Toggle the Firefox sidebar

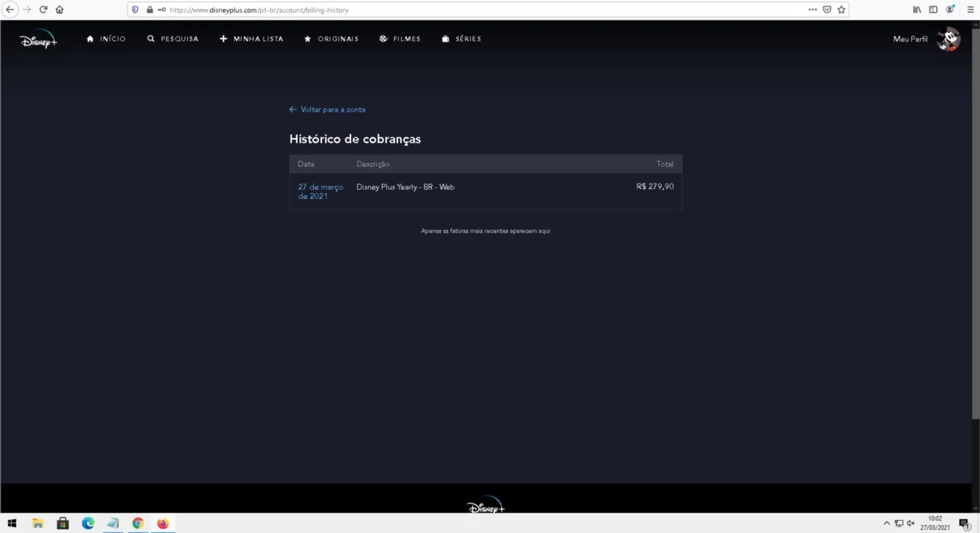pyautogui.click(x=934, y=9)
